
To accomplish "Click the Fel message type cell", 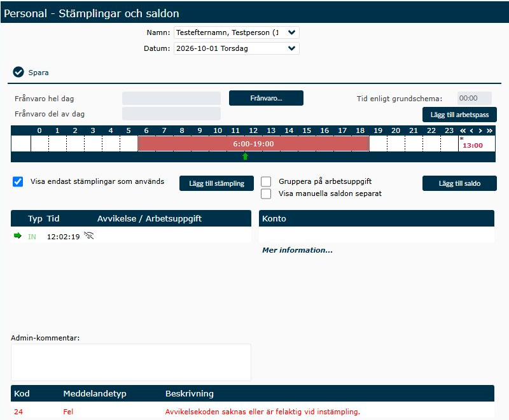I will click(68, 412).
